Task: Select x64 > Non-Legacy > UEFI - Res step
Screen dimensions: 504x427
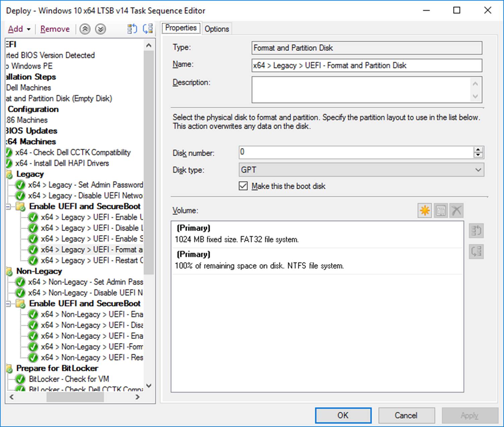Action: coord(92,357)
